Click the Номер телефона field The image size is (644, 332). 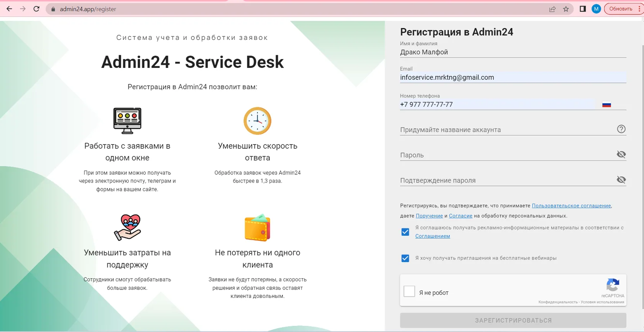[498, 104]
